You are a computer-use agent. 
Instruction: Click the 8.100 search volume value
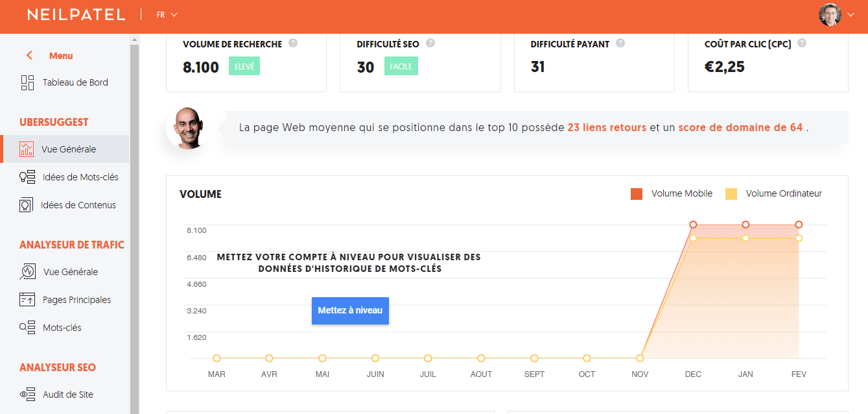tap(201, 67)
